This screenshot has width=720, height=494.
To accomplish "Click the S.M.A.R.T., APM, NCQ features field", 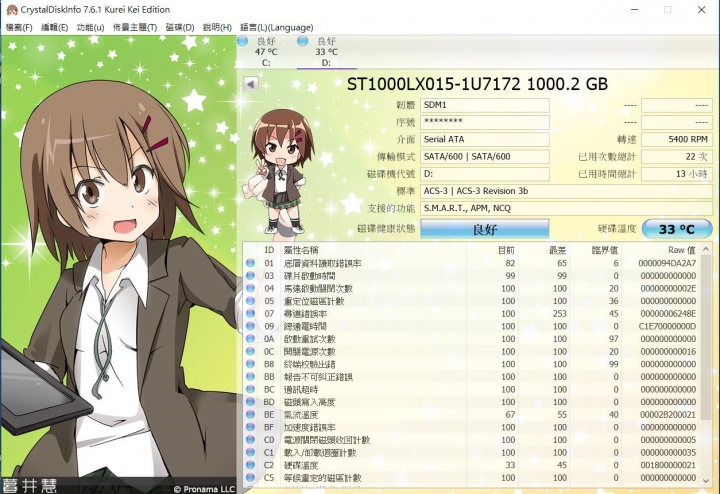I will pyautogui.click(x=566, y=208).
